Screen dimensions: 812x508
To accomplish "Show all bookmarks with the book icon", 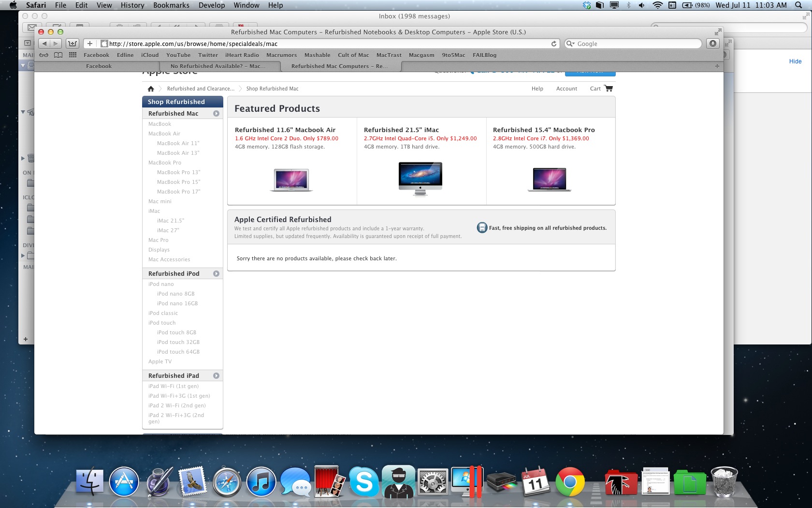I will click(58, 55).
